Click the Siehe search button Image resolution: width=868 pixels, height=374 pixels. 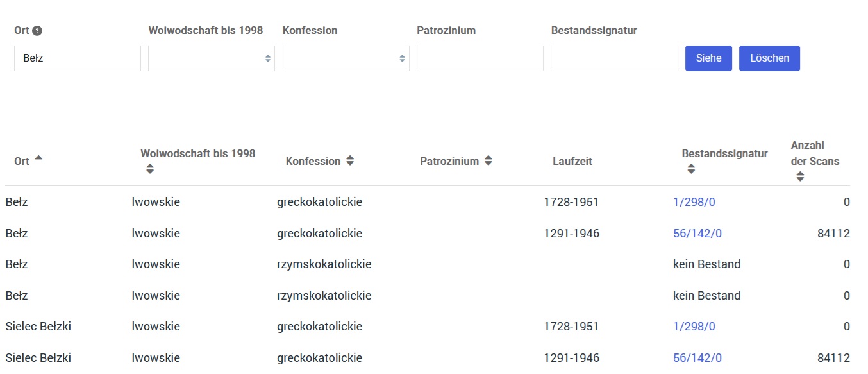pyautogui.click(x=708, y=58)
